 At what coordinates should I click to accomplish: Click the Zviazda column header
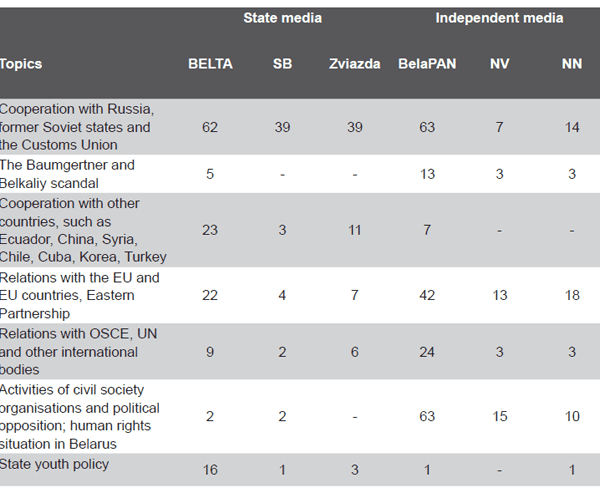point(355,64)
